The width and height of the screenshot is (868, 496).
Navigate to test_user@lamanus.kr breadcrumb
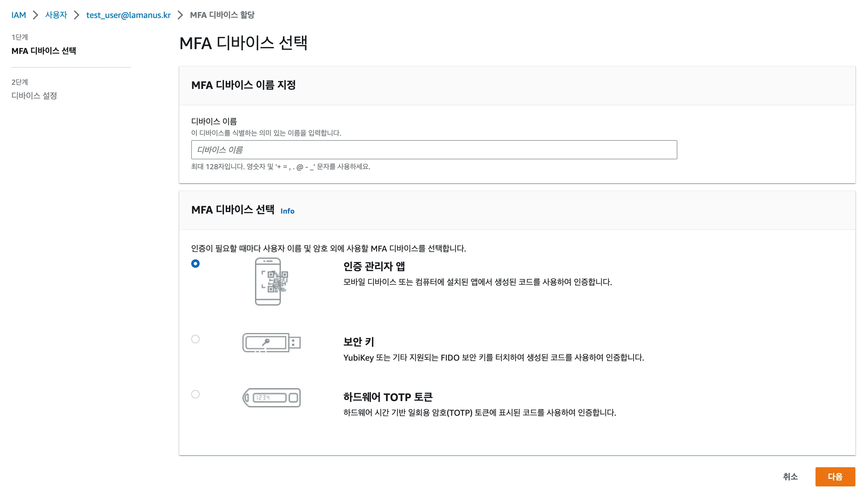click(x=128, y=15)
